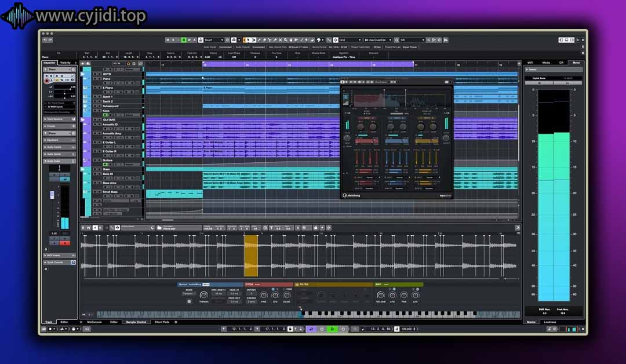The width and height of the screenshot is (626, 364).
Task: Adjust the sampler PAN knob
Action: [403, 296]
